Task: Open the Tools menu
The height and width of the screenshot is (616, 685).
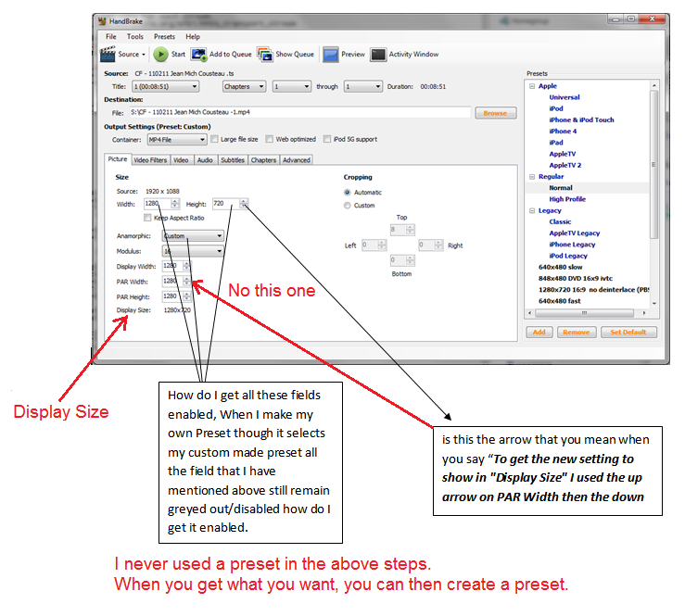Action: tap(135, 37)
